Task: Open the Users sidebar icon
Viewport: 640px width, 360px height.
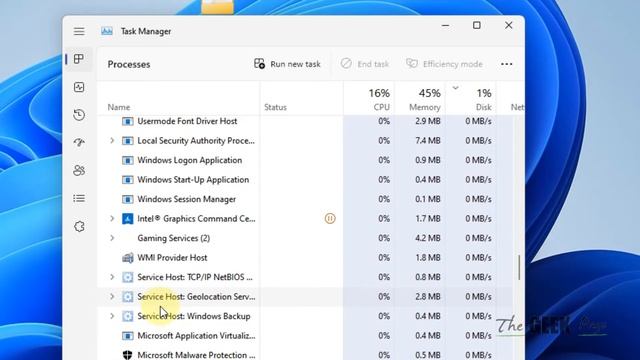Action: (79, 170)
